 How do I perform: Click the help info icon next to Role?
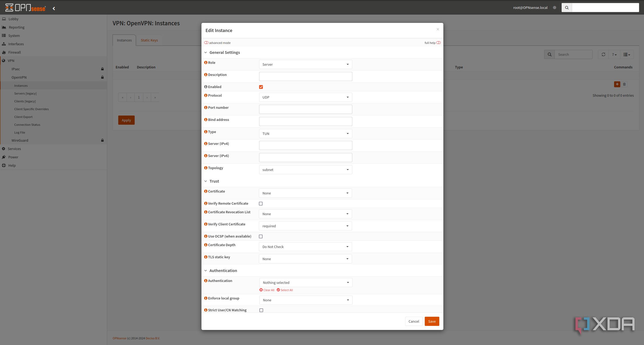click(x=206, y=62)
